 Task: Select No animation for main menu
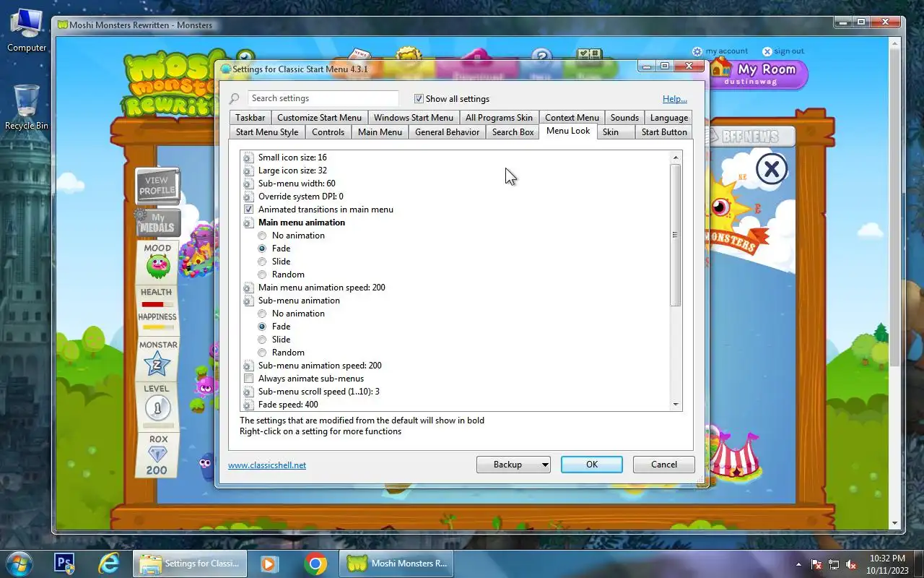pos(263,236)
